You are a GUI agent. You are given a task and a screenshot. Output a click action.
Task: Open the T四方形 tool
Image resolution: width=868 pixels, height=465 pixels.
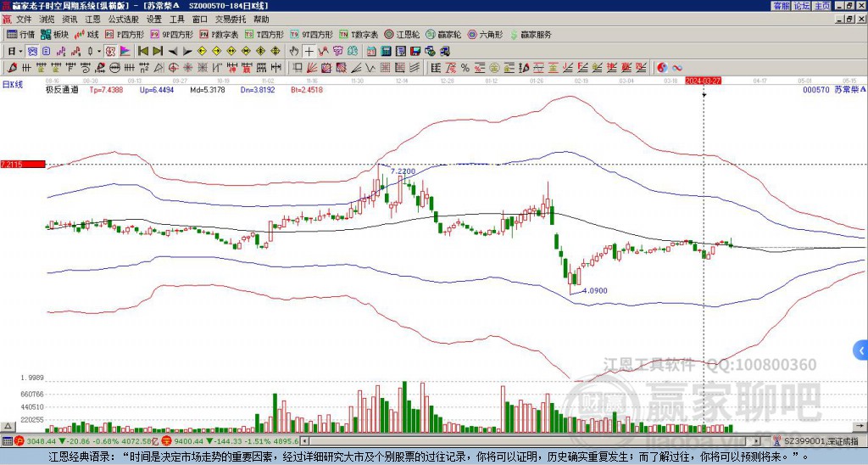(x=264, y=34)
